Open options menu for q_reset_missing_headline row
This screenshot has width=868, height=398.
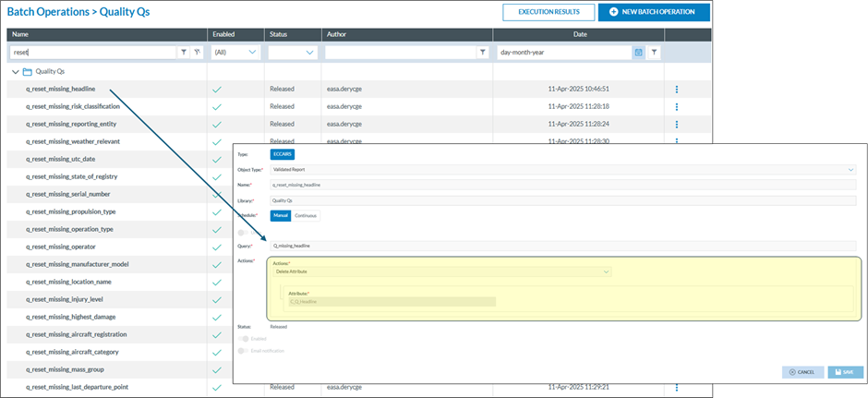pos(677,90)
